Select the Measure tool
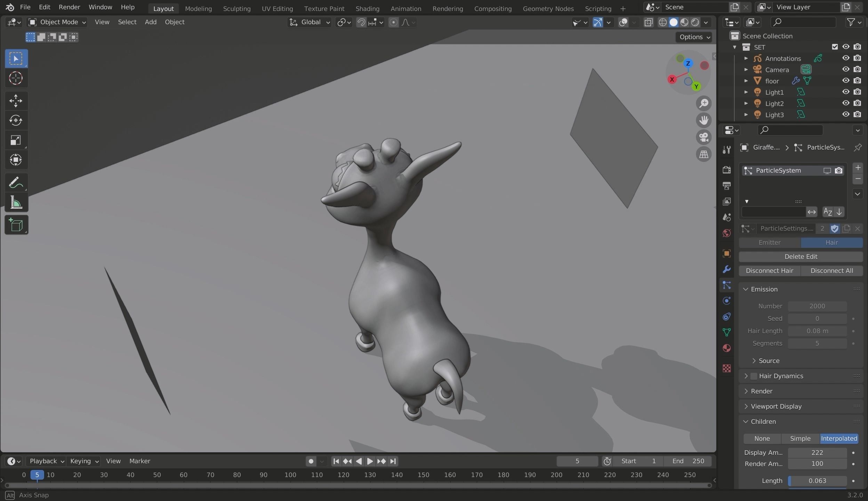868x501 pixels. click(16, 202)
